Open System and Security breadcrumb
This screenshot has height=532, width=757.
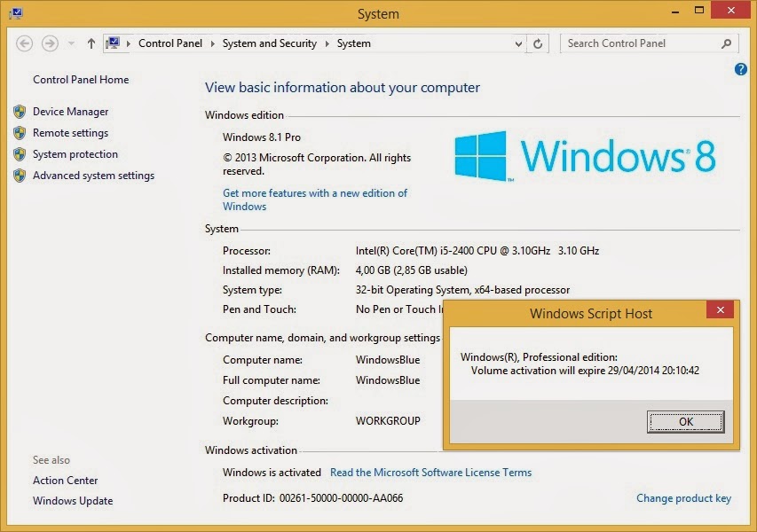click(x=270, y=43)
